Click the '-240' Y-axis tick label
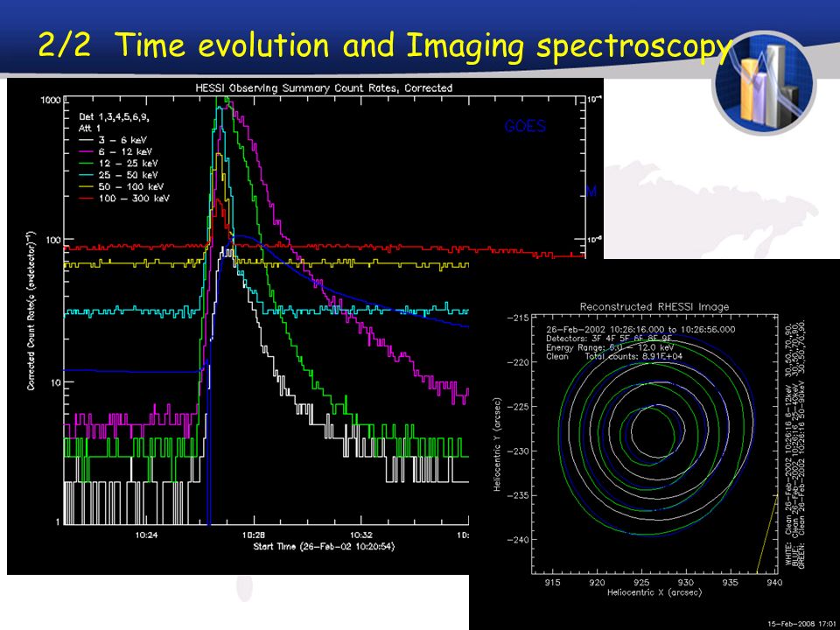840x630 pixels. click(518, 540)
